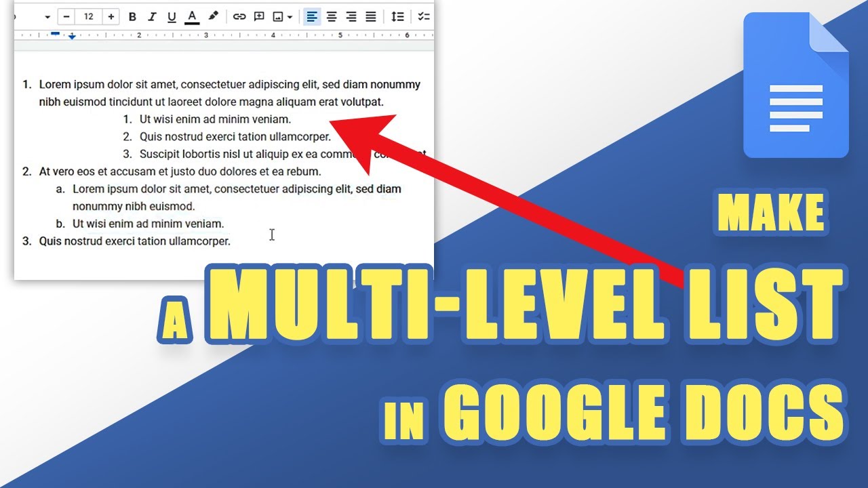Screen dimensions: 868x488
Task: Click sub-item b 'Ut wisi enim ad minim veniam.'
Action: (x=148, y=224)
